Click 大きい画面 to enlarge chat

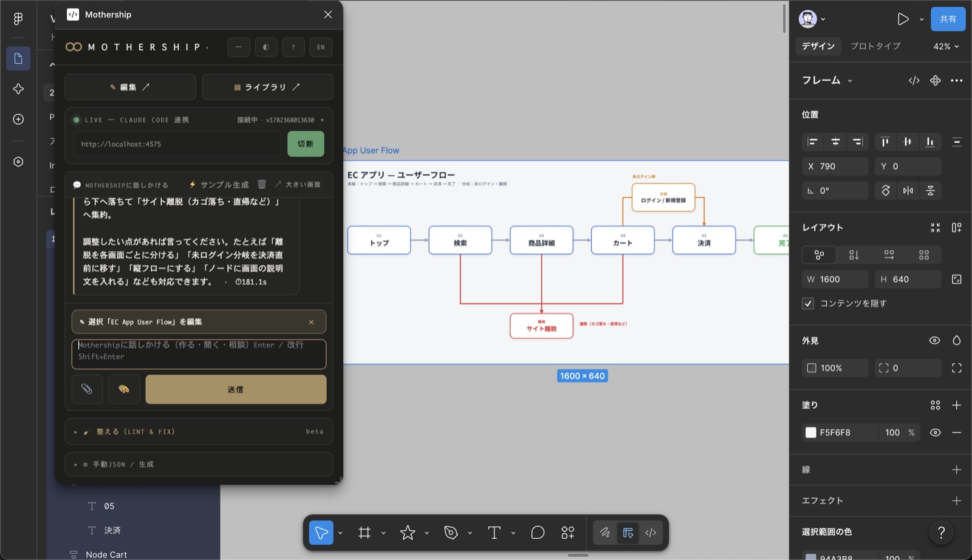(x=298, y=185)
